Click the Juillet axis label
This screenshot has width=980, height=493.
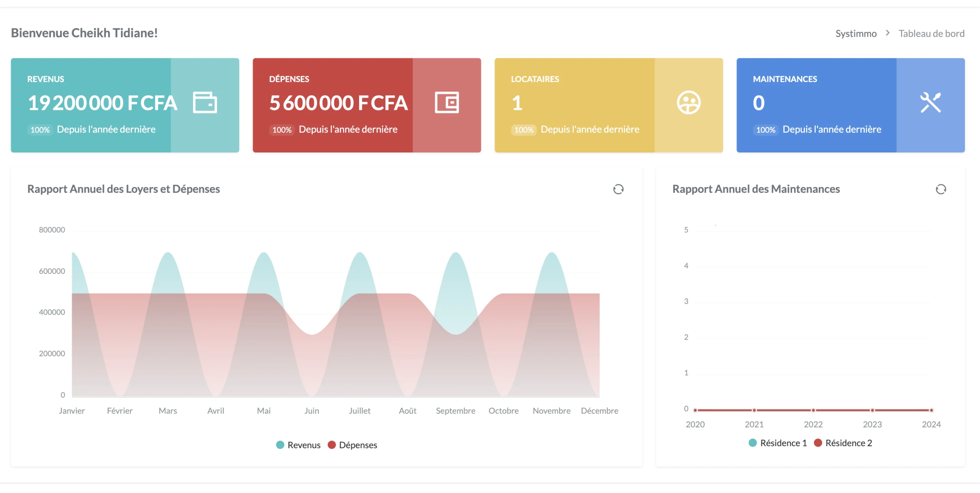[360, 411]
